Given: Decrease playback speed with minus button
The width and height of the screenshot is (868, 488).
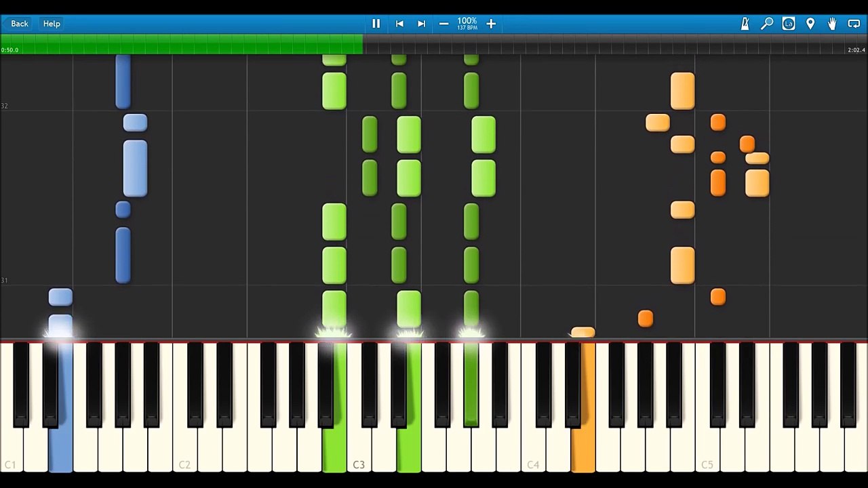Looking at the screenshot, I should 443,24.
